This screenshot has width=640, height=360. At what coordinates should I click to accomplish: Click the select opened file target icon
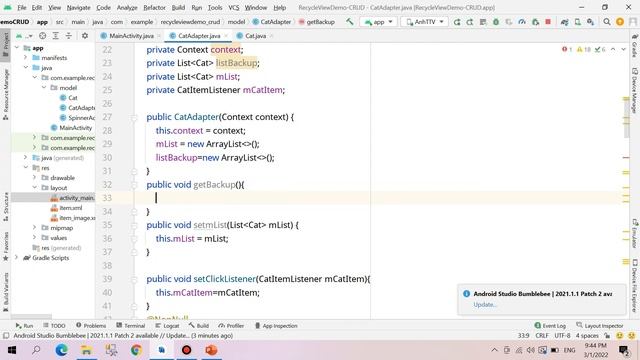click(x=42, y=36)
